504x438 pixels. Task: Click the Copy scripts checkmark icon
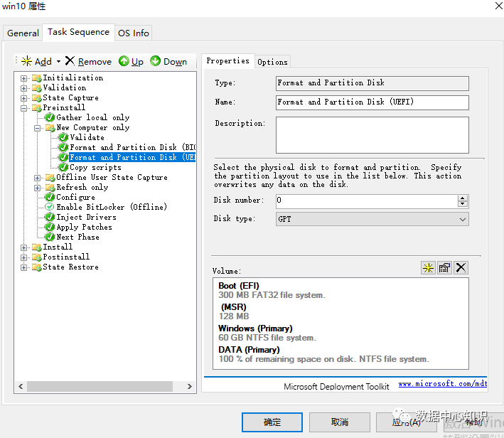coord(63,168)
